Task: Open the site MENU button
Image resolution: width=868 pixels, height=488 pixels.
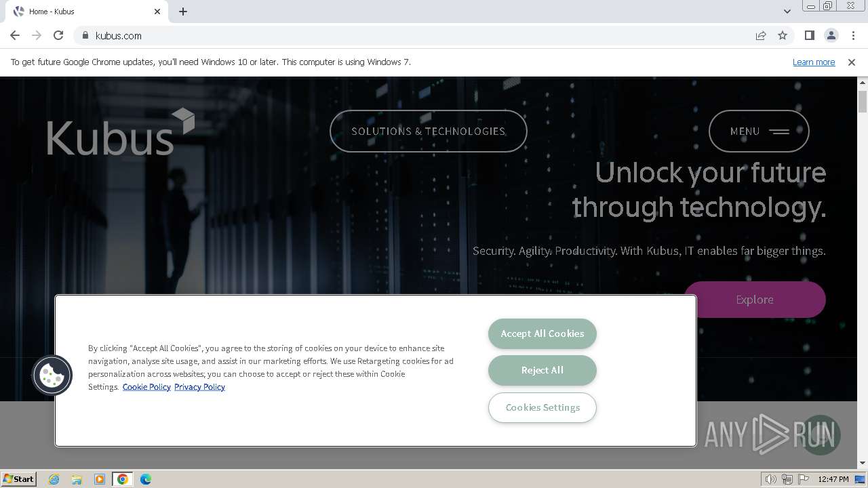Action: point(759,131)
